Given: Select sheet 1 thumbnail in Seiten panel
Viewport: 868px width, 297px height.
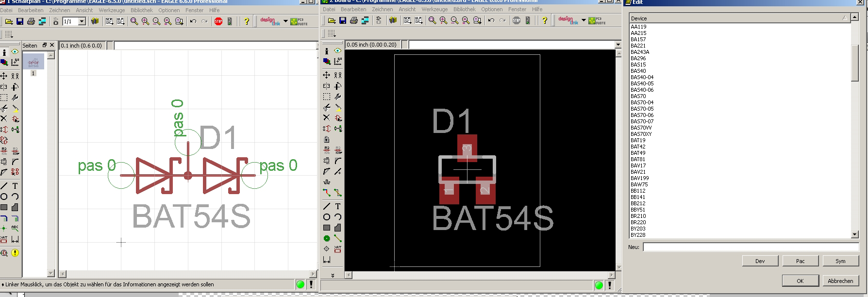Looking at the screenshot, I should coord(33,62).
